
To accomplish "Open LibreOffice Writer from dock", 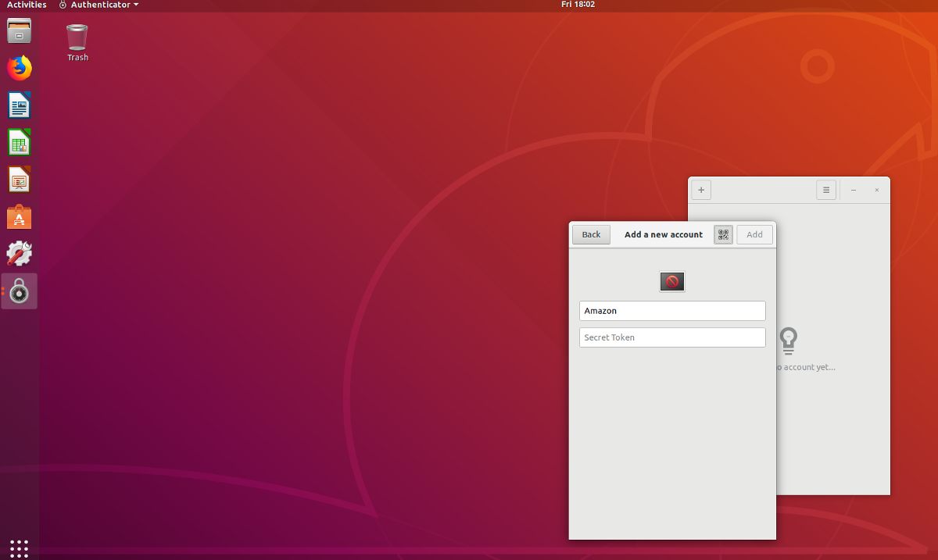I will pyautogui.click(x=20, y=105).
